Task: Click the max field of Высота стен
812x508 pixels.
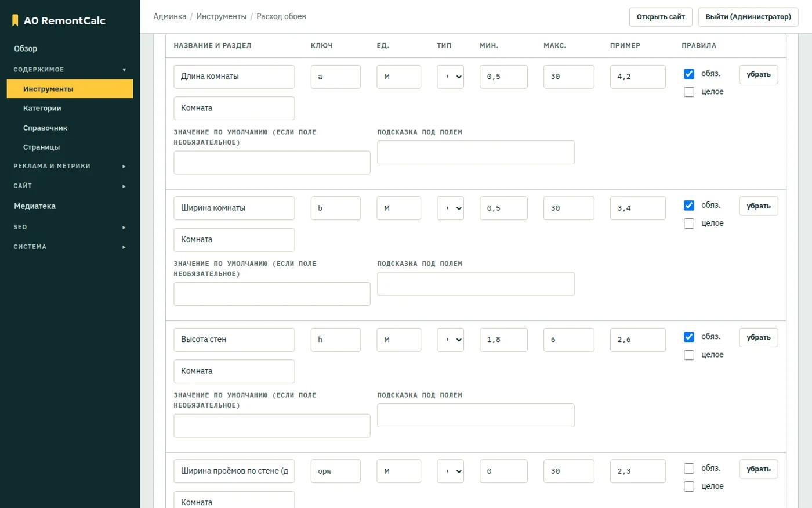Action: (569, 340)
